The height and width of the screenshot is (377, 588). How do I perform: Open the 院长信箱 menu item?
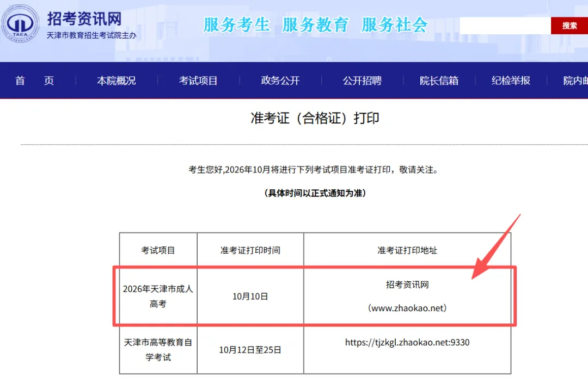439,81
